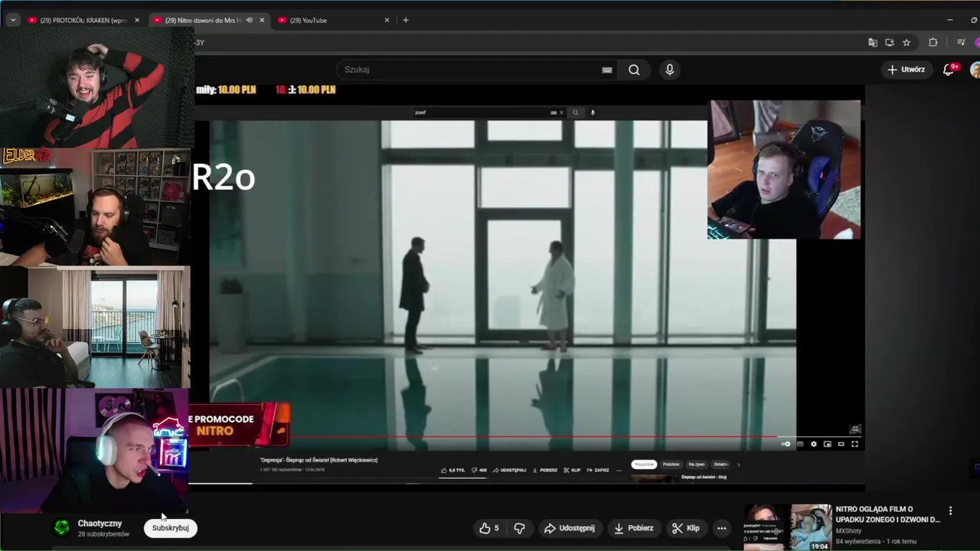Click the Udostępnij share button
980x551 pixels.
(569, 528)
